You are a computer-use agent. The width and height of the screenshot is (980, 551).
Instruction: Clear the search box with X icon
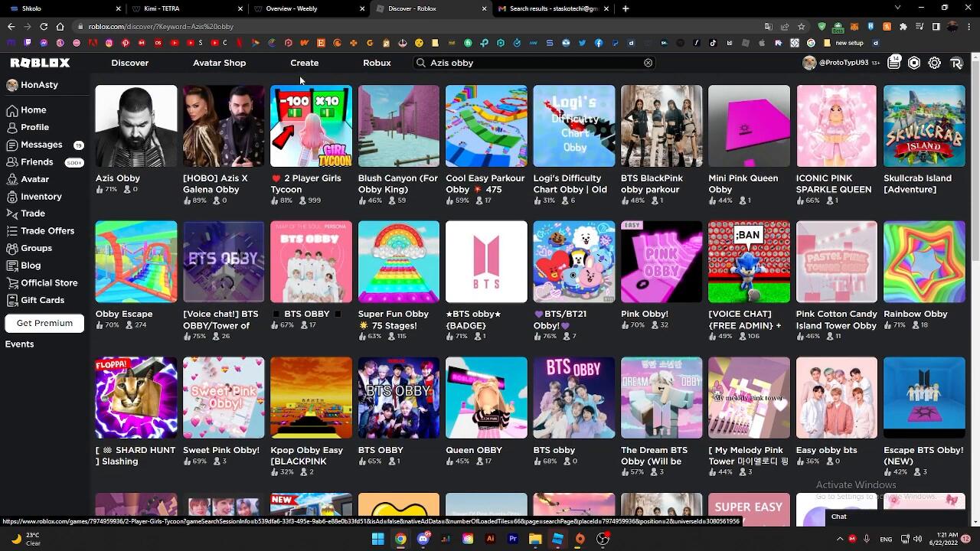coord(648,63)
